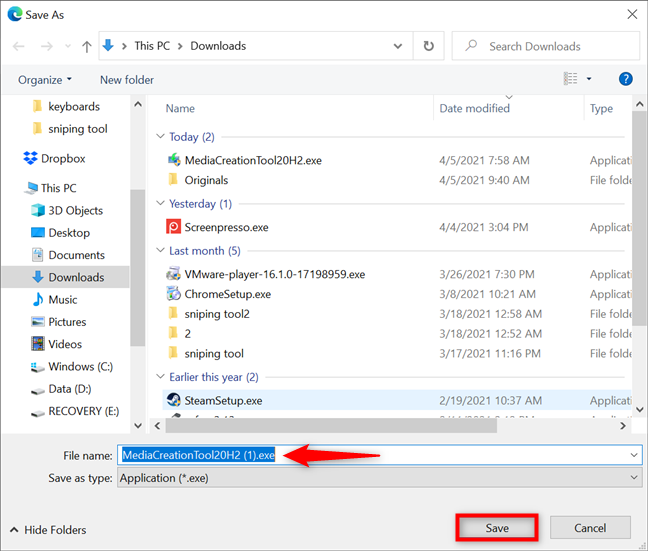Click the horizontal scrollbar right arrow
Image resolution: width=648 pixels, height=551 pixels.
tap(623, 426)
